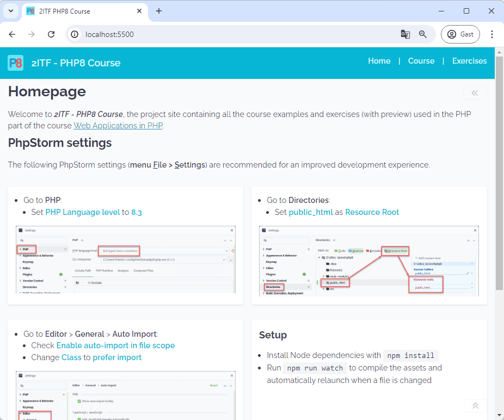Click the 2ITF - PHP8 Course title
504x420 pixels.
(76, 63)
